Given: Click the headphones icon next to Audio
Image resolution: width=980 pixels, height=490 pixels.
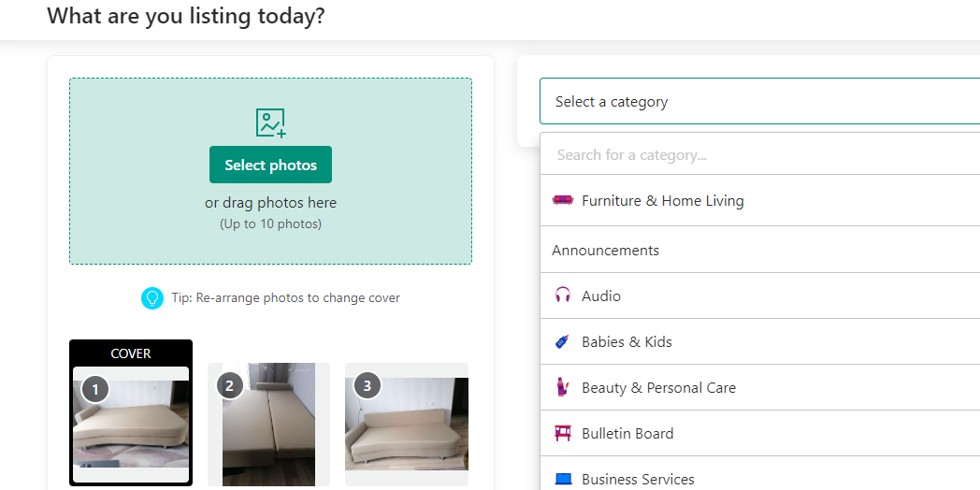Looking at the screenshot, I should (562, 295).
